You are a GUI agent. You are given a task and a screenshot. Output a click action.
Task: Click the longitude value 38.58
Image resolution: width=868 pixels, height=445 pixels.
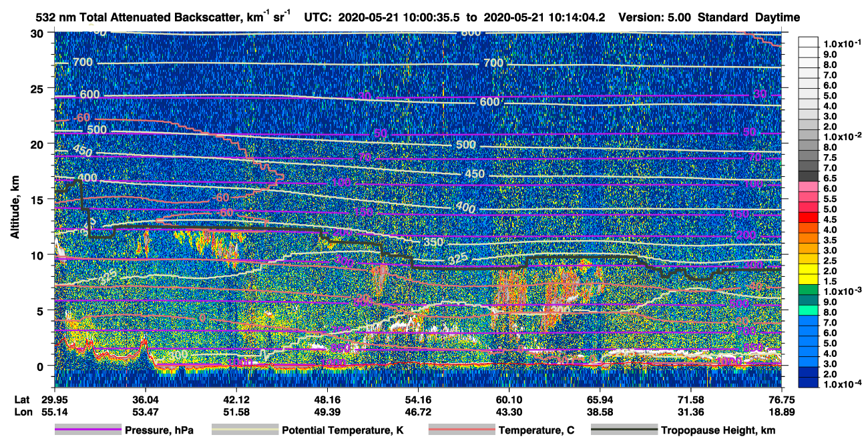tap(600, 412)
